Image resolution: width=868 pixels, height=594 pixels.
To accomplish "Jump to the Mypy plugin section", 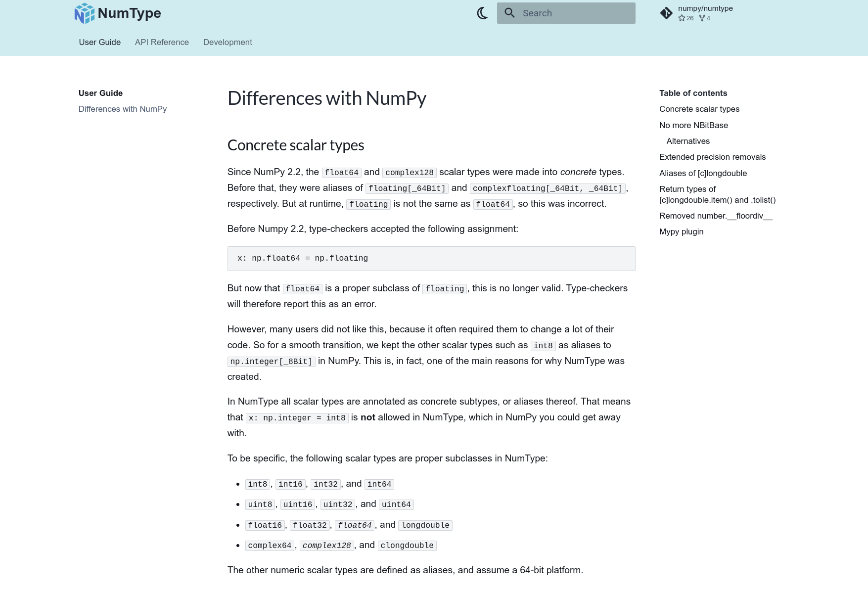I will coord(681,232).
